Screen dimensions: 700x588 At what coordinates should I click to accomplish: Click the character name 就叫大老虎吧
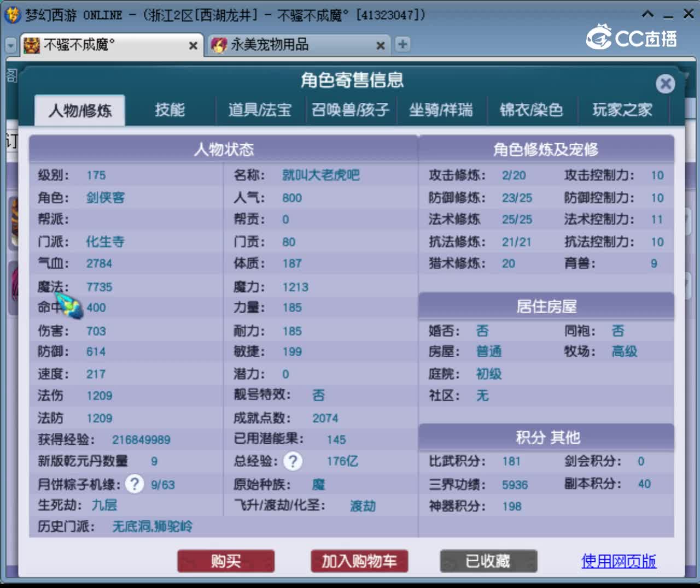pos(320,175)
